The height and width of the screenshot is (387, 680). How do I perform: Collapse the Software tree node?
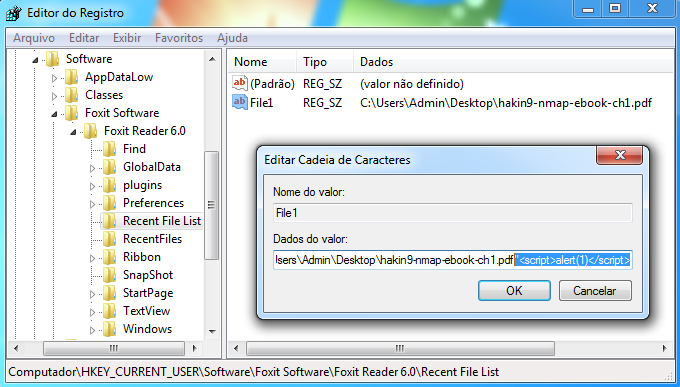coord(35,60)
